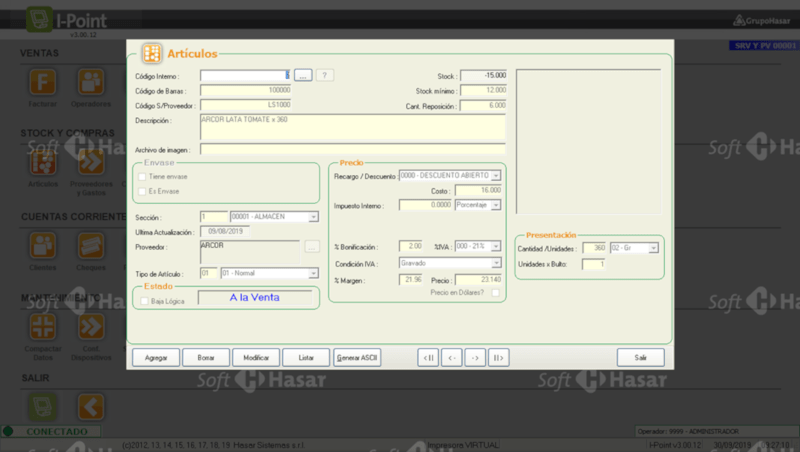Enable the Tiene envase checkbox
Viewport: 800px width, 452px height.
(x=141, y=176)
